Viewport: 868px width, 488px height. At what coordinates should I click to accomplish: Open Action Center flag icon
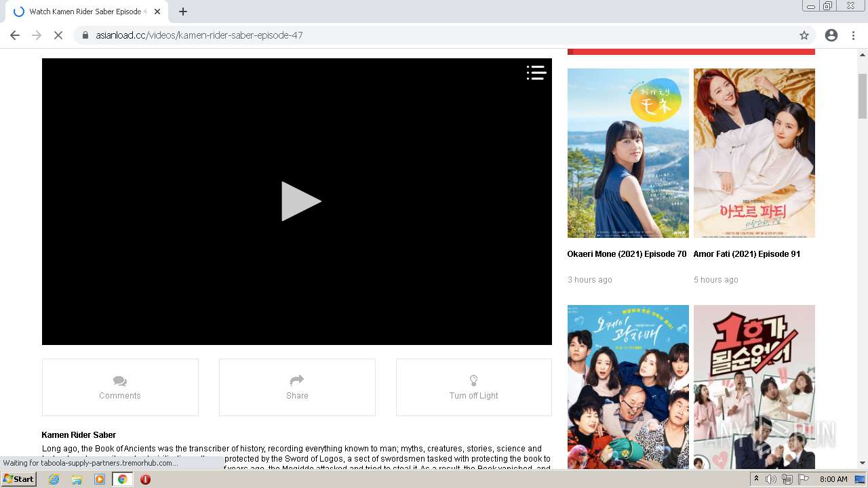804,479
